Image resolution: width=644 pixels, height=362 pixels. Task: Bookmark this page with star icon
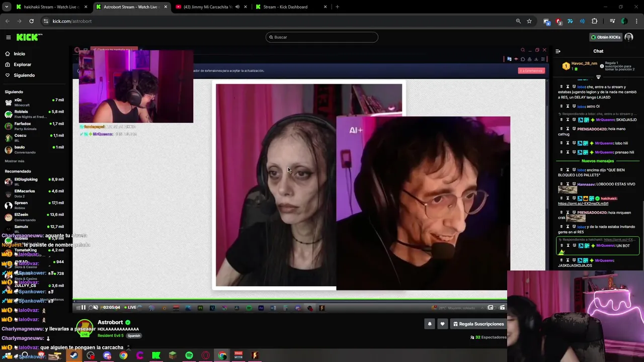pyautogui.click(x=529, y=21)
